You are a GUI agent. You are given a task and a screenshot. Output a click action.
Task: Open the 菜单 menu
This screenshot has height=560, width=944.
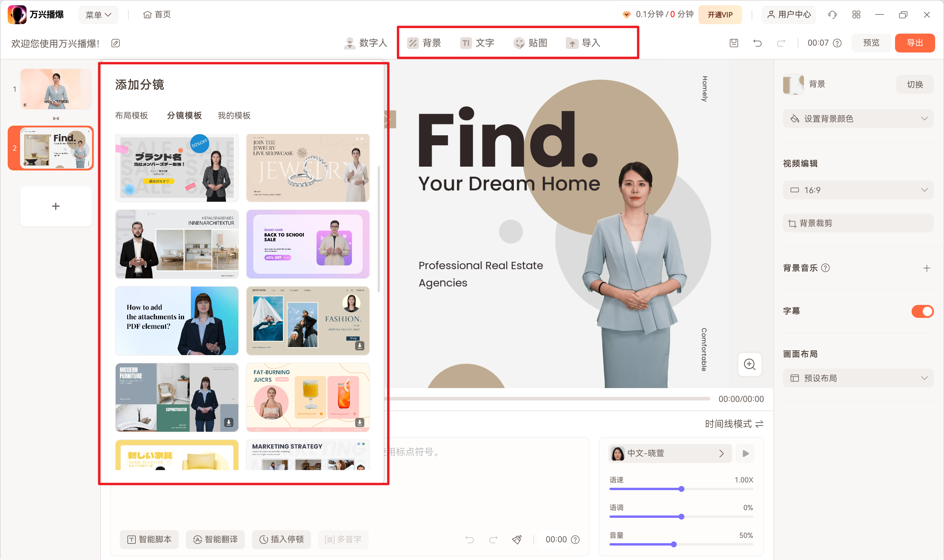click(98, 14)
